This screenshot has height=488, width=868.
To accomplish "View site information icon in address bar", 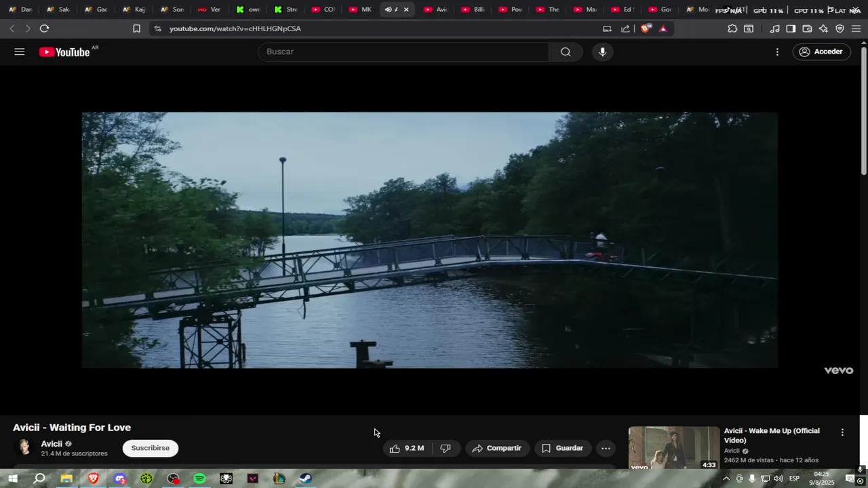I will [x=158, y=28].
